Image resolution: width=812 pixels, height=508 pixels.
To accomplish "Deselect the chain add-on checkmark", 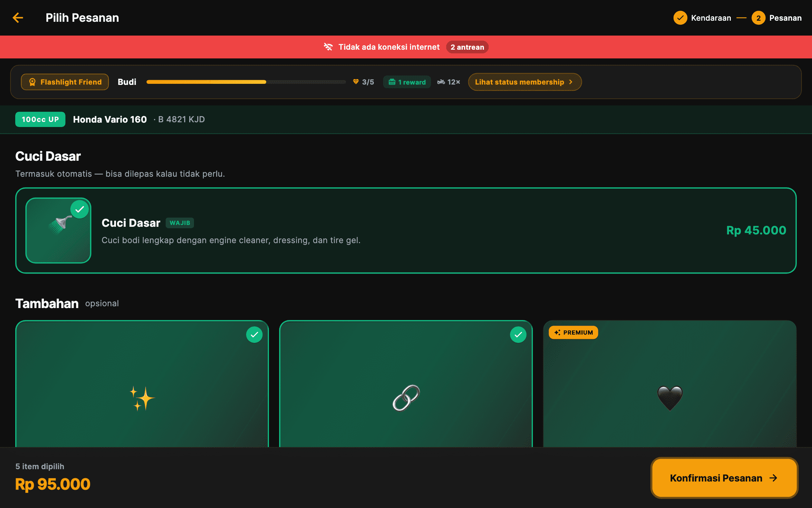I will [518, 335].
